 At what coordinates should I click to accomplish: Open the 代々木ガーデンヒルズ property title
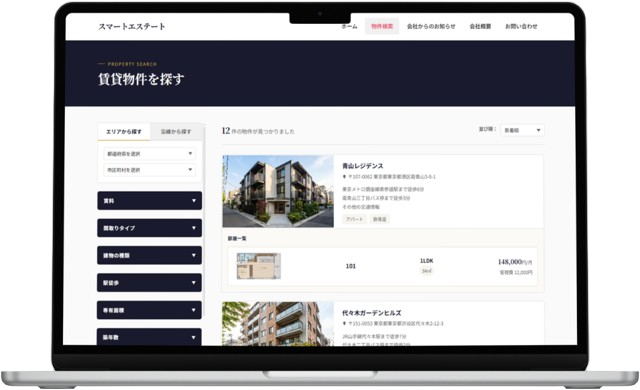click(371, 313)
